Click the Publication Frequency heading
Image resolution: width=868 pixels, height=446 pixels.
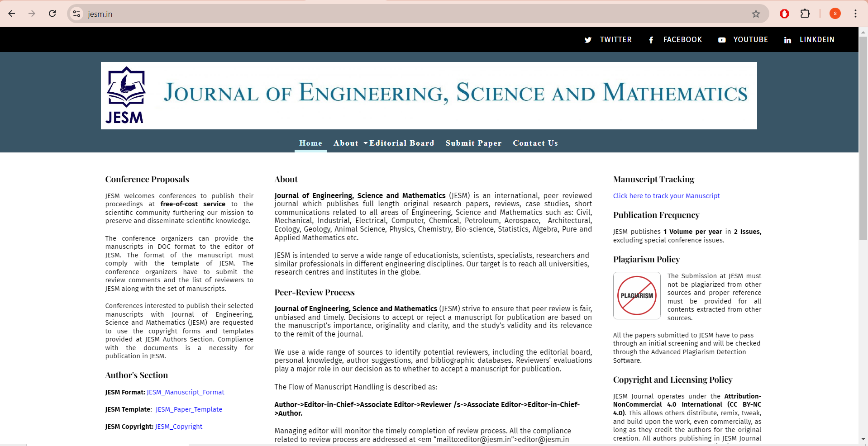[x=656, y=215]
